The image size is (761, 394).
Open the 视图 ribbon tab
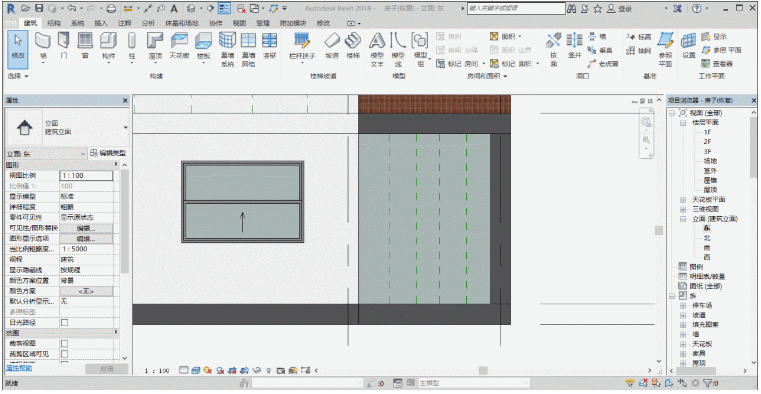[239, 23]
